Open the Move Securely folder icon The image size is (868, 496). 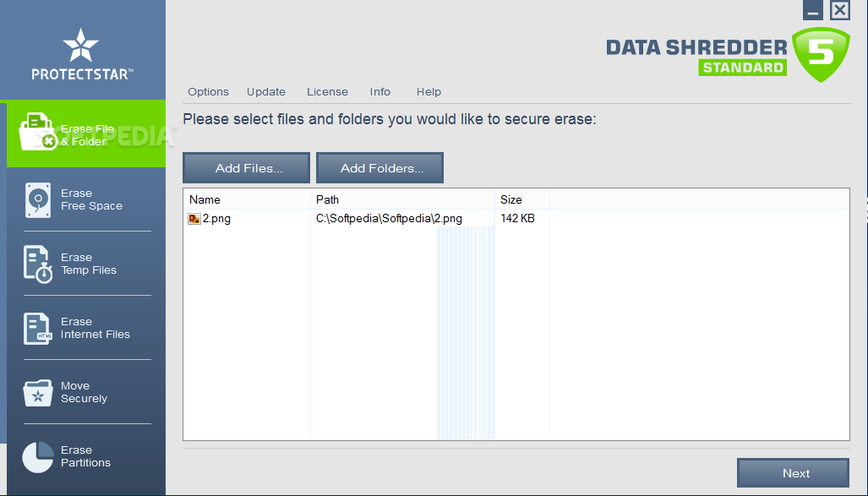(x=38, y=392)
